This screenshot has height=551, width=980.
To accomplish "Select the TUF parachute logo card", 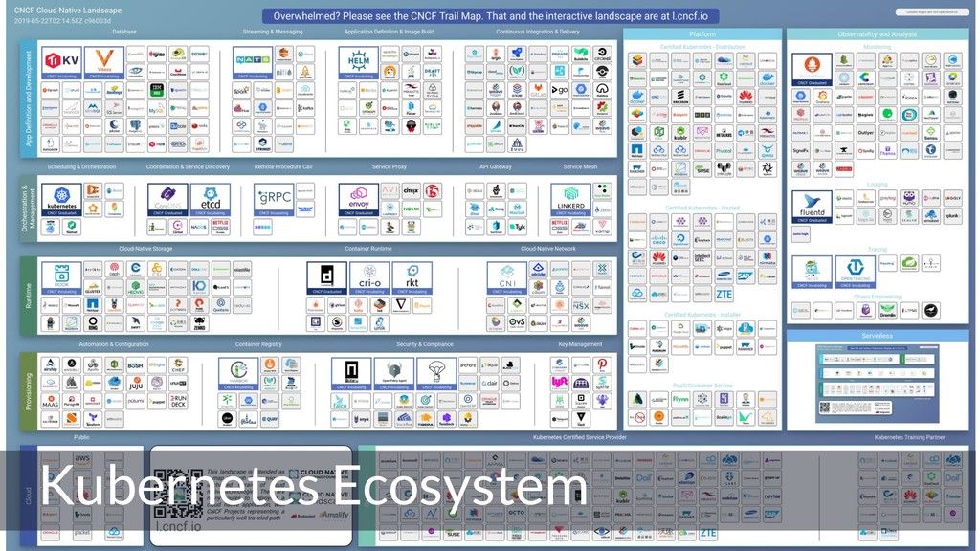I will click(x=436, y=374).
